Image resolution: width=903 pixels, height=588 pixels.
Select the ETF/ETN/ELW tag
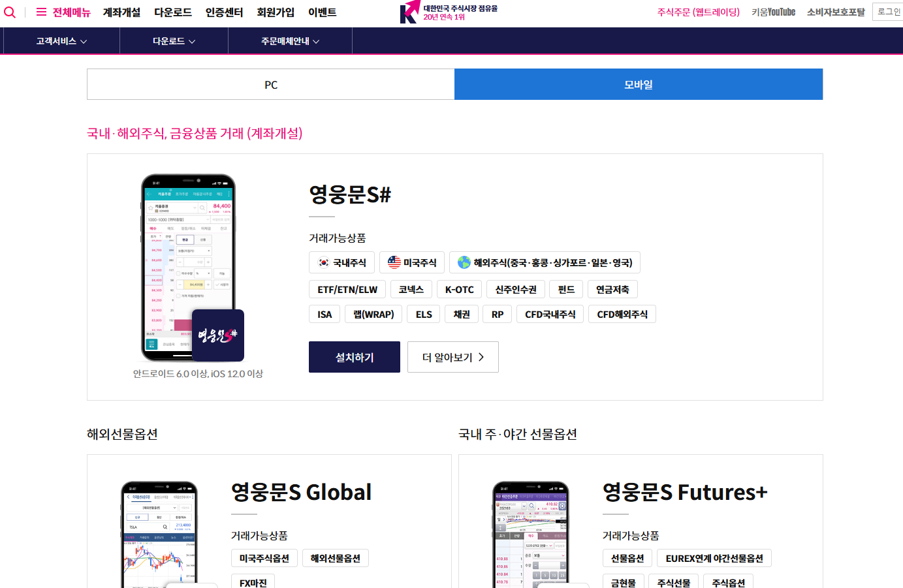click(347, 289)
